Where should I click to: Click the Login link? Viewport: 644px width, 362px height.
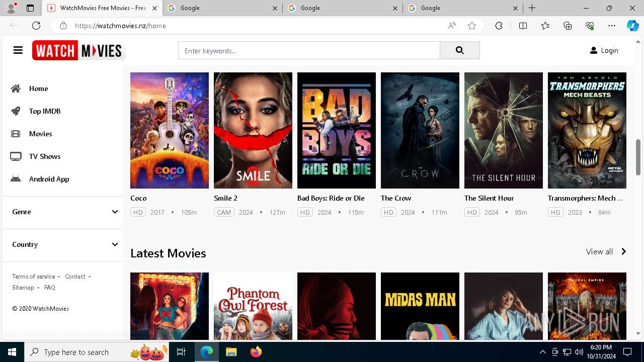point(609,50)
